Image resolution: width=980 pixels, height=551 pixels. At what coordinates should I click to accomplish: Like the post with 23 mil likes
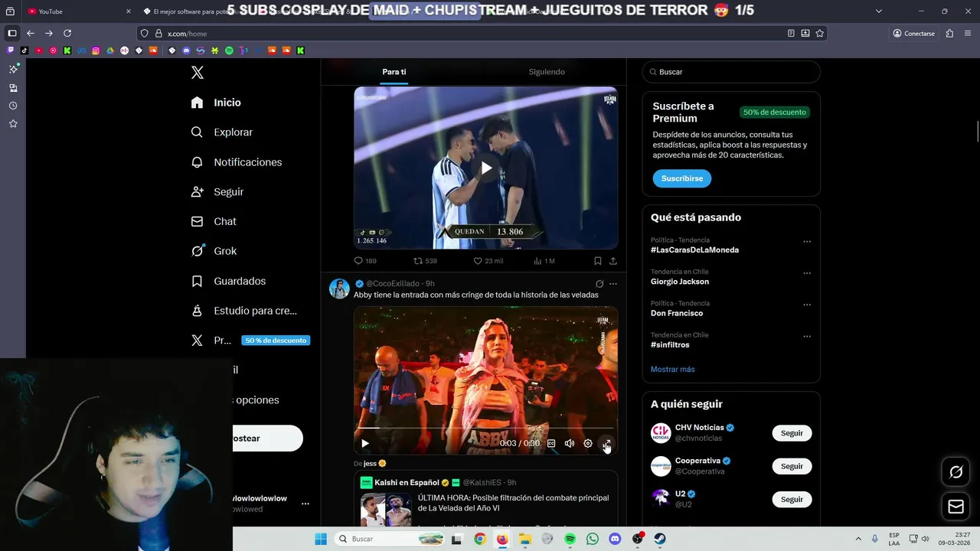point(488,261)
